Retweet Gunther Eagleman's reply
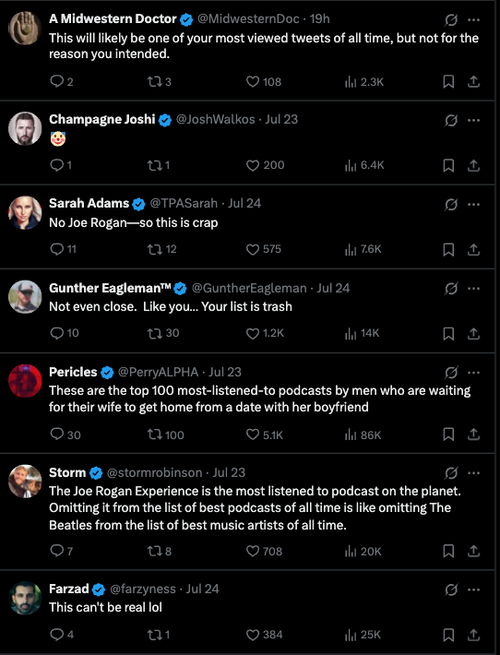This screenshot has width=500, height=655. 163,333
